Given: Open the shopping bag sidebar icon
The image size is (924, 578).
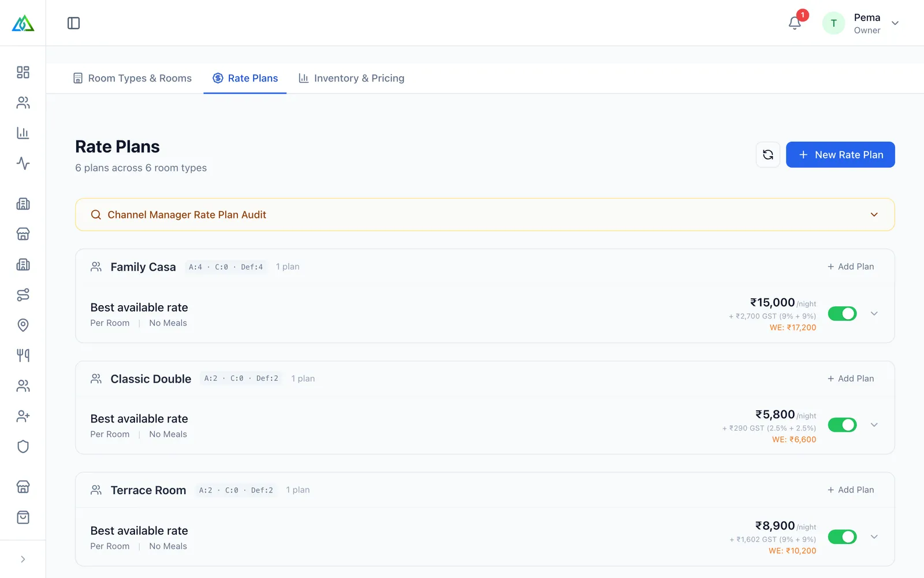Looking at the screenshot, I should [x=23, y=517].
